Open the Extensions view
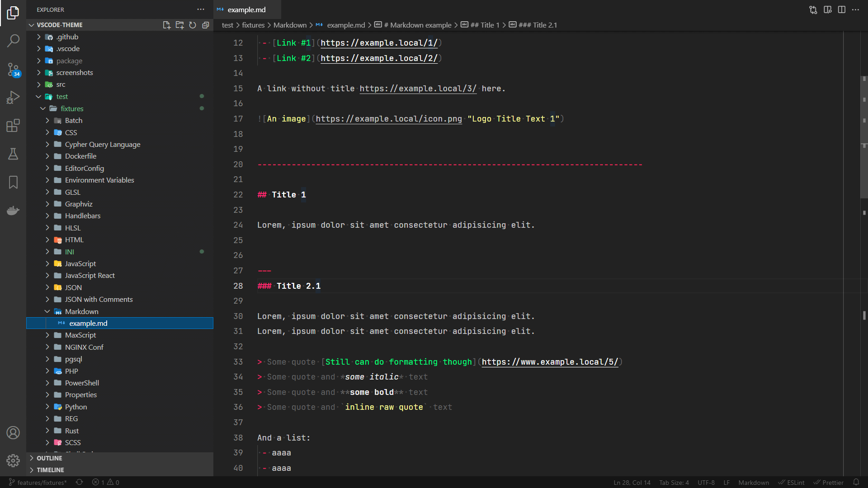The width and height of the screenshot is (868, 488). [x=13, y=126]
